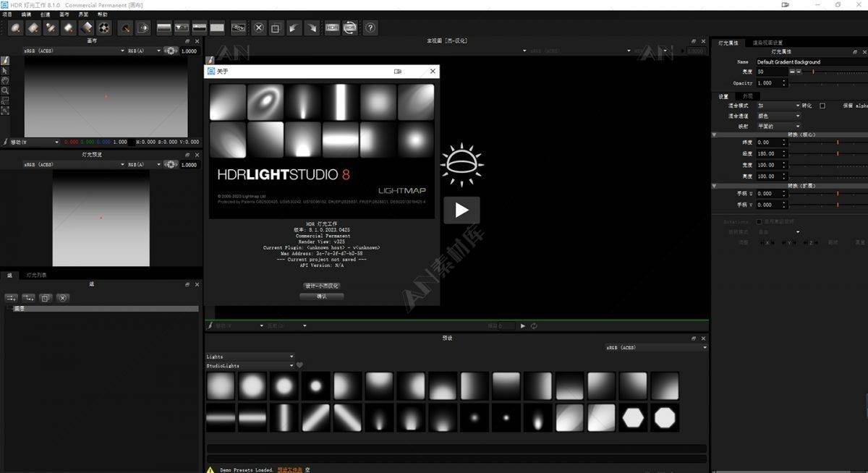Click the duplicate light square toolbar icon

point(275,28)
